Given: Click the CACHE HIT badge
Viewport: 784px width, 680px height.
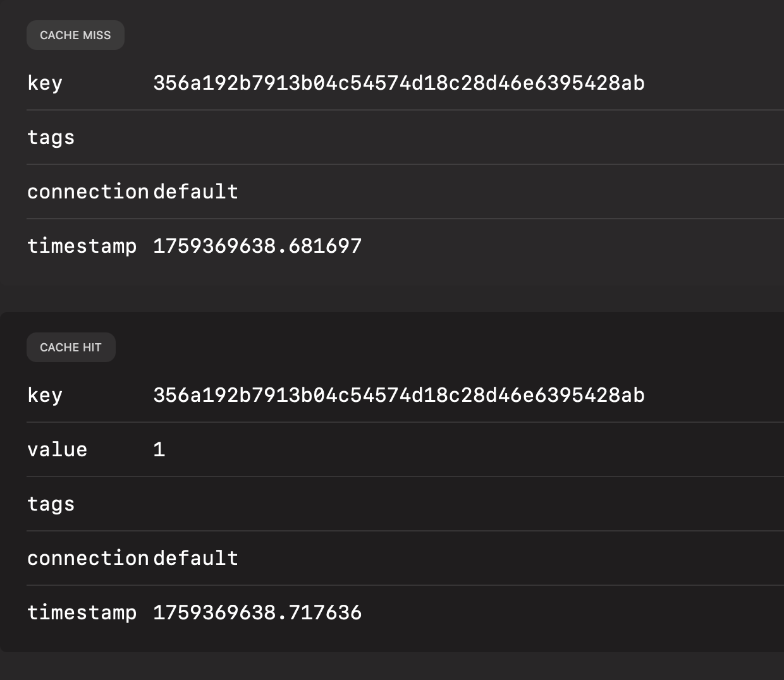Looking at the screenshot, I should 71,348.
